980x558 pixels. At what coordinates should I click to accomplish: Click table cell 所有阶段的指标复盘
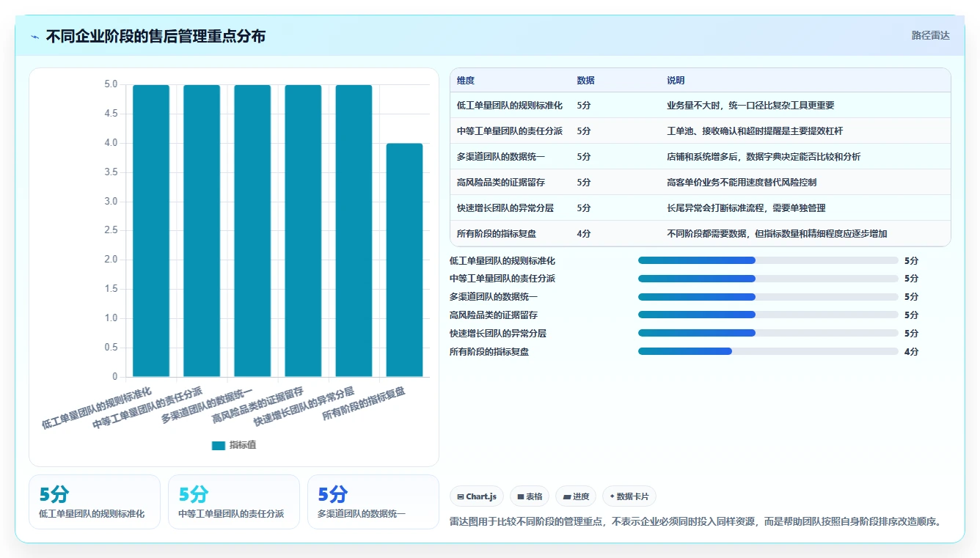497,234
